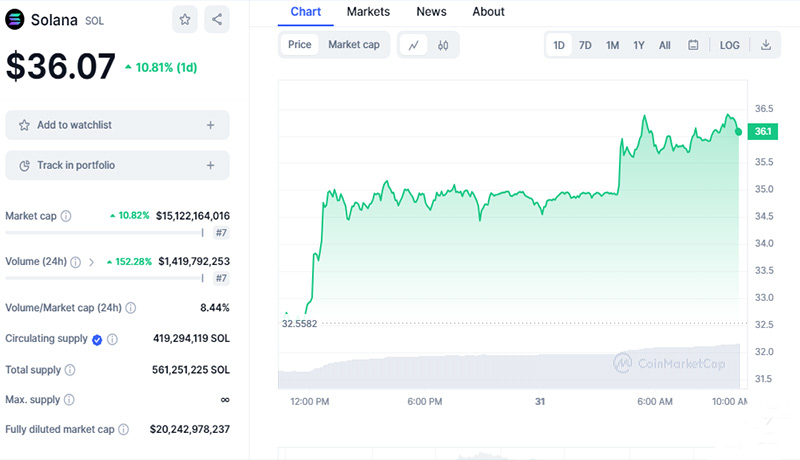
Task: Click the volume histogram below chart
Action: coord(509,368)
